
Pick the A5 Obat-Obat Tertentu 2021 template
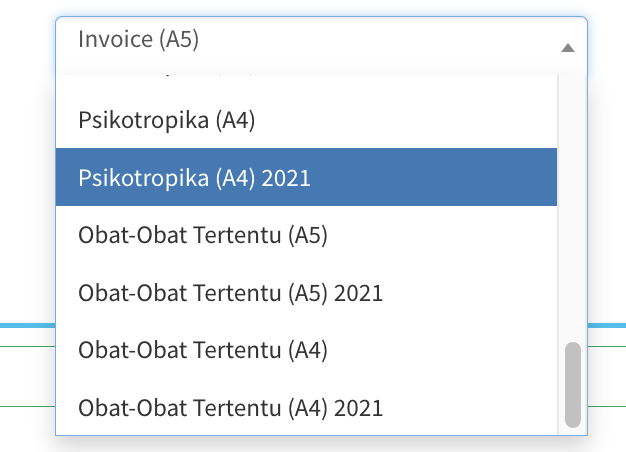[x=306, y=292]
